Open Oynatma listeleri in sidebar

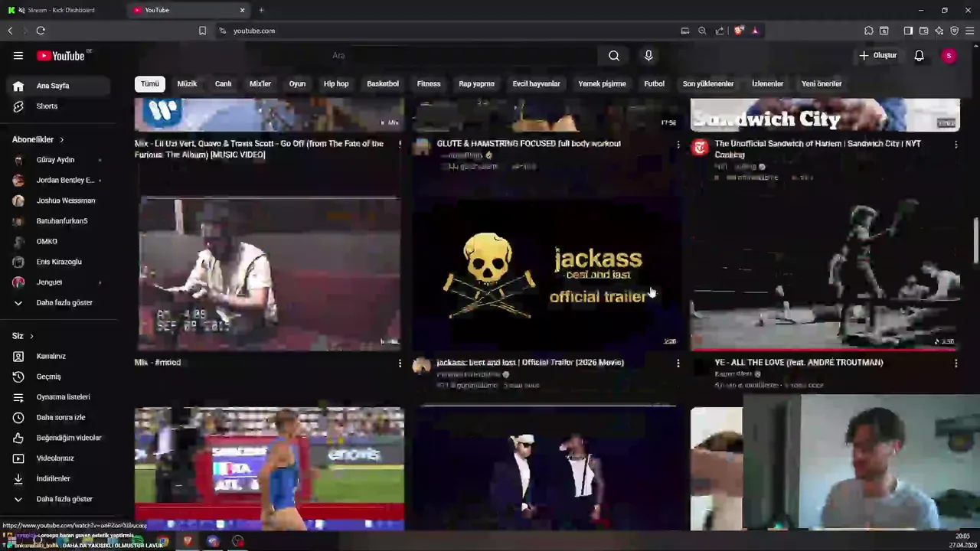tap(59, 397)
